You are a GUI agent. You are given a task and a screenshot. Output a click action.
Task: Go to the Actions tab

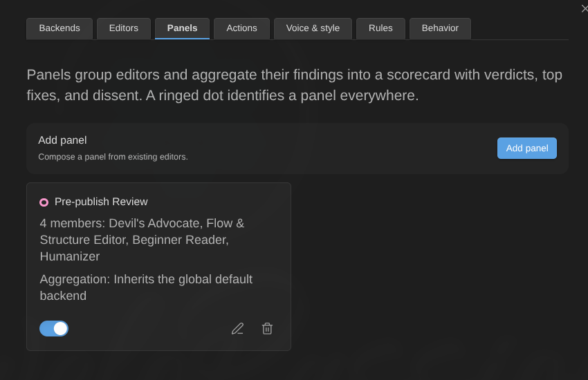pos(241,28)
